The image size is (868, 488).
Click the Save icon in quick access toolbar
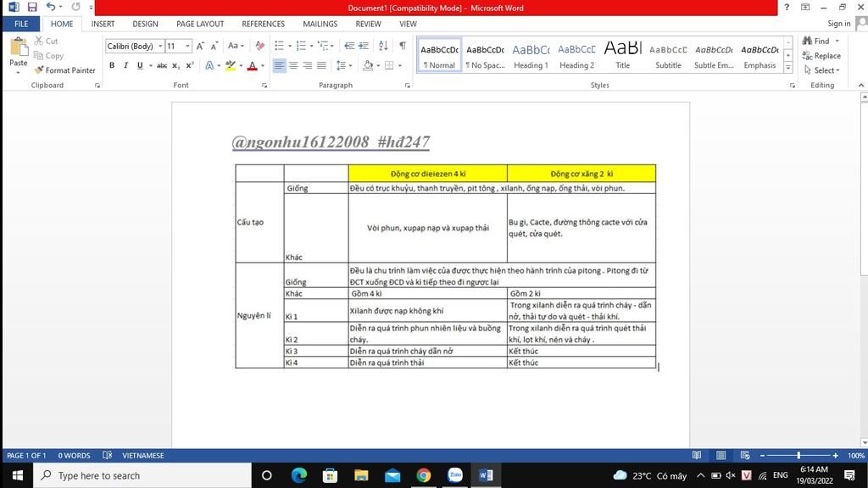click(32, 7)
